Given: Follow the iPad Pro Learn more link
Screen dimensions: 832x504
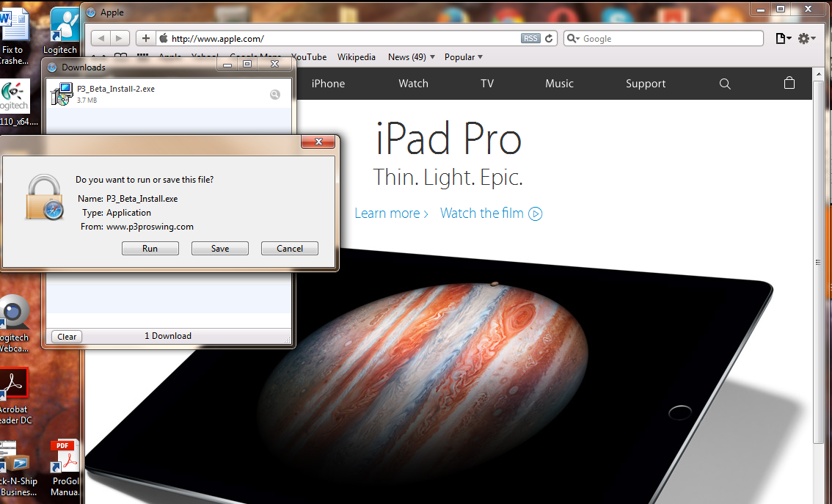Looking at the screenshot, I should click(x=391, y=213).
